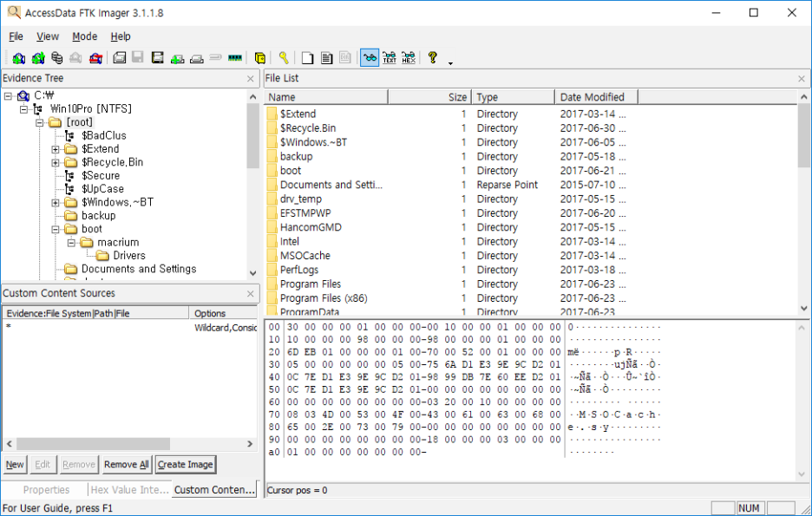Close the File List panel
The image size is (812, 516).
[x=802, y=79]
